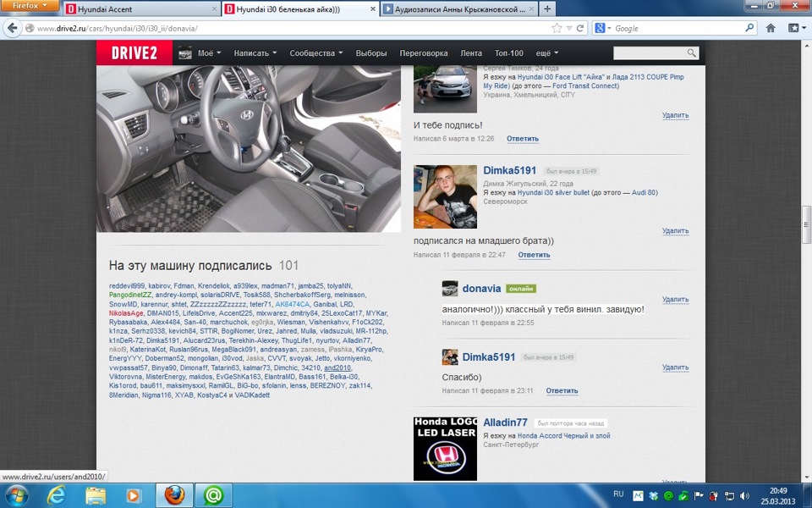
Task: Click the site identity globe in address bar
Action: point(30,29)
